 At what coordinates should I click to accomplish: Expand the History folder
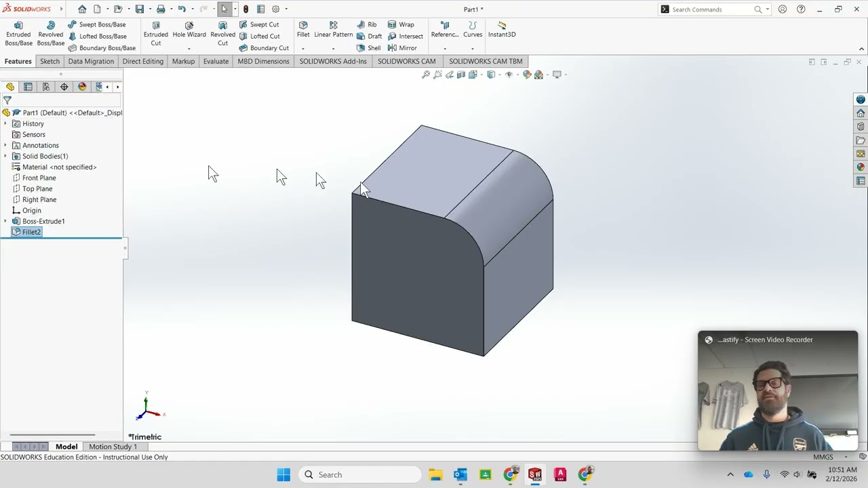[5, 123]
